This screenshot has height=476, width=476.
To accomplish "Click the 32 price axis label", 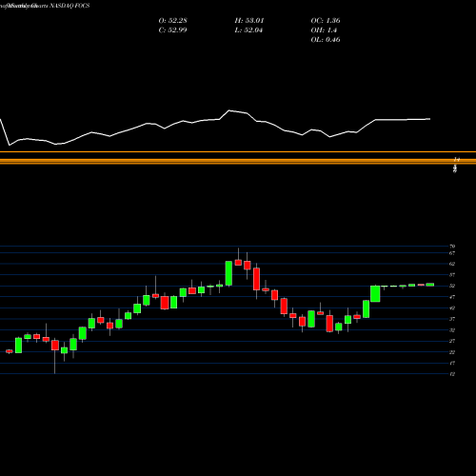I will click(x=452, y=330).
